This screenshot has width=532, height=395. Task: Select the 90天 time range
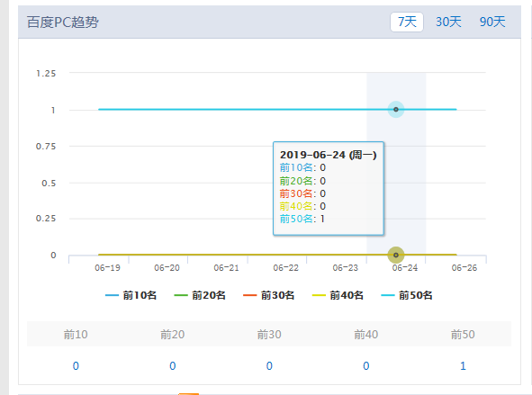492,22
